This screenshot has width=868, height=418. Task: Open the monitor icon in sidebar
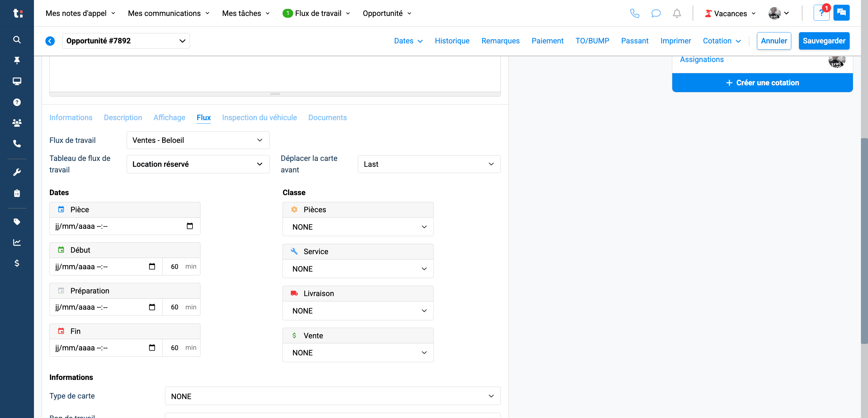point(17,81)
